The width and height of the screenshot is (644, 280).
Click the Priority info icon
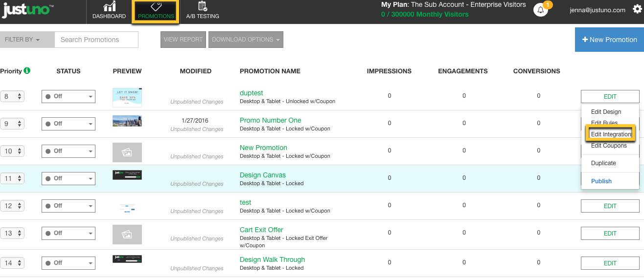coord(27,70)
